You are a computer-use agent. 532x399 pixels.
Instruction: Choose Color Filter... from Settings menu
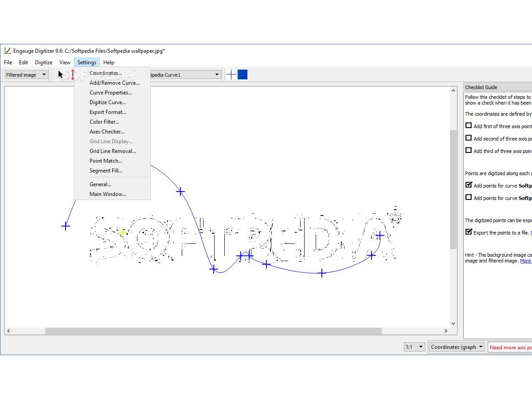(104, 122)
